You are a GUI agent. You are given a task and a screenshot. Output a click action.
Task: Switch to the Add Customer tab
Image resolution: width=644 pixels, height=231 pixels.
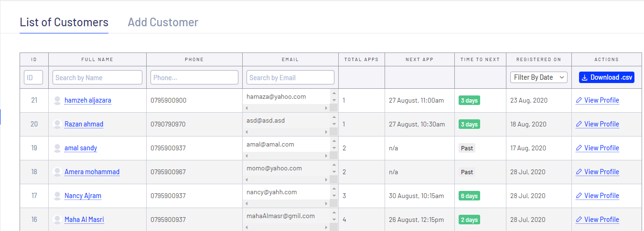click(x=163, y=22)
